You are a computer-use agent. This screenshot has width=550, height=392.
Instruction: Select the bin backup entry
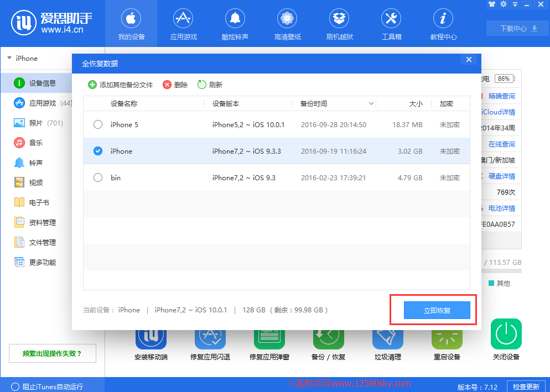(x=98, y=178)
